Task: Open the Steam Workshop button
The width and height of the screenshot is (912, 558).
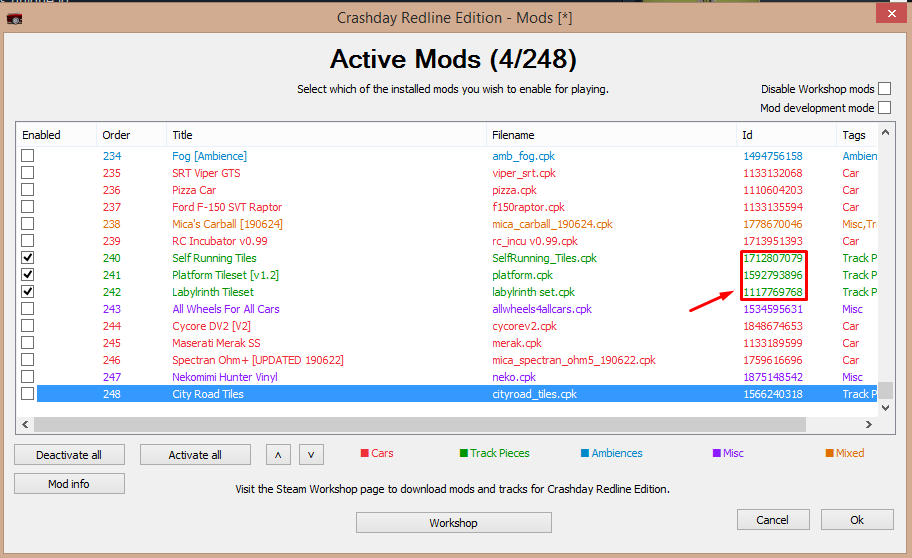Action: [x=454, y=523]
